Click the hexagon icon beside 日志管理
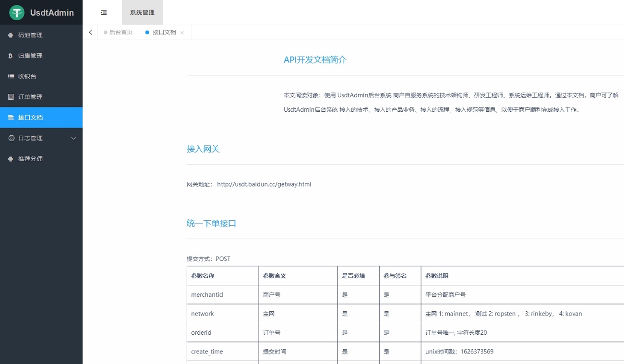Image resolution: width=624 pixels, height=364 pixels. [11, 138]
